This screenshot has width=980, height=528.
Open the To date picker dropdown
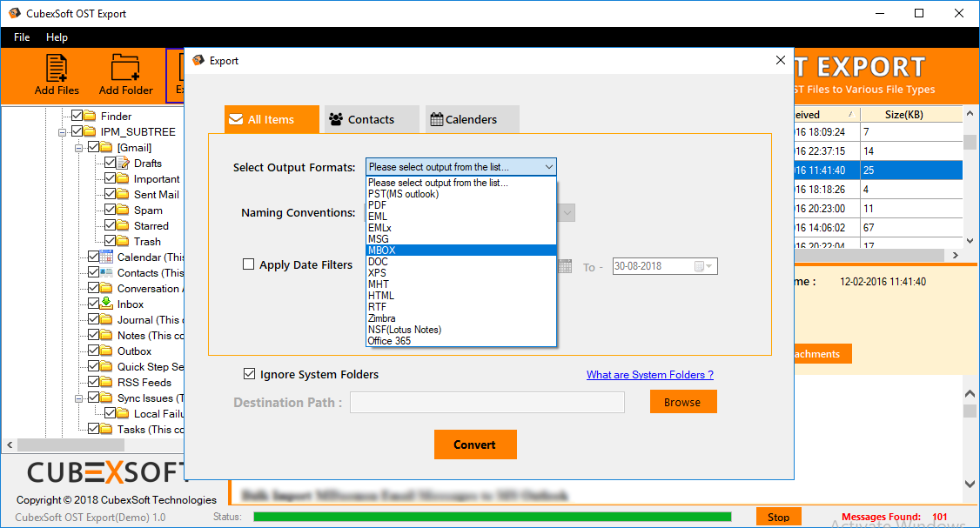coord(706,266)
